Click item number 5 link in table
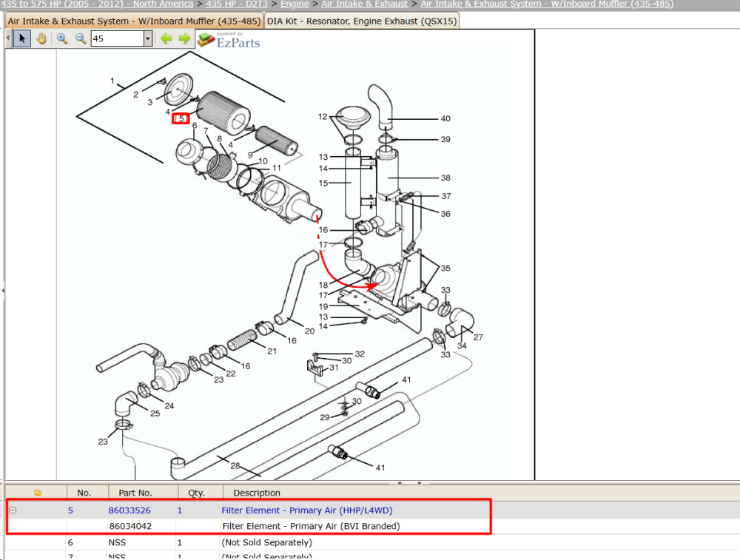Viewport: 740px width, 560px height. (70, 510)
